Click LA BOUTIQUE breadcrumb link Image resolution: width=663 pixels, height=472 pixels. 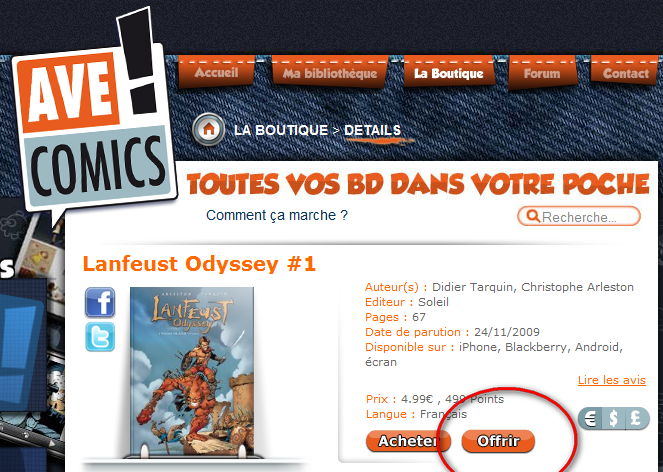pos(281,130)
